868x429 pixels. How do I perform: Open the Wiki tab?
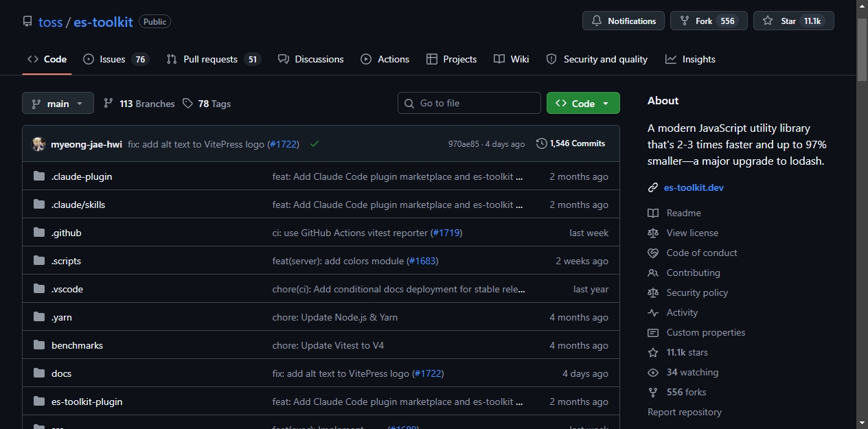point(511,59)
